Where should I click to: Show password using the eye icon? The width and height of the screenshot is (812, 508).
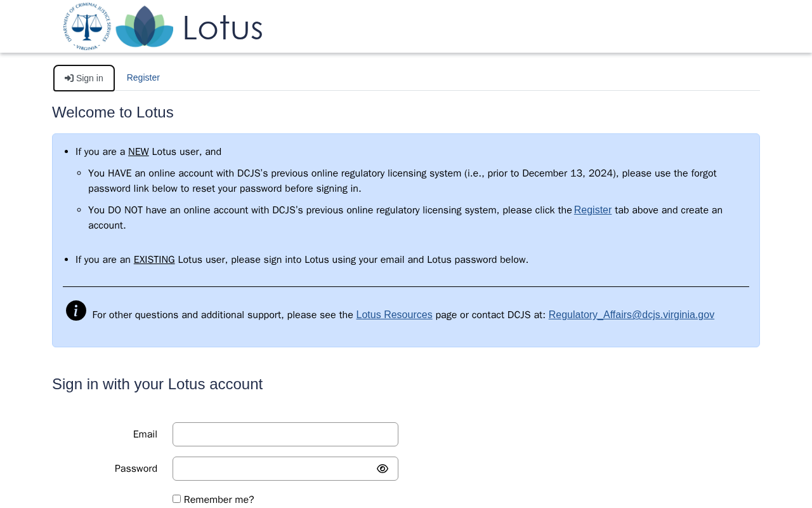(x=383, y=469)
